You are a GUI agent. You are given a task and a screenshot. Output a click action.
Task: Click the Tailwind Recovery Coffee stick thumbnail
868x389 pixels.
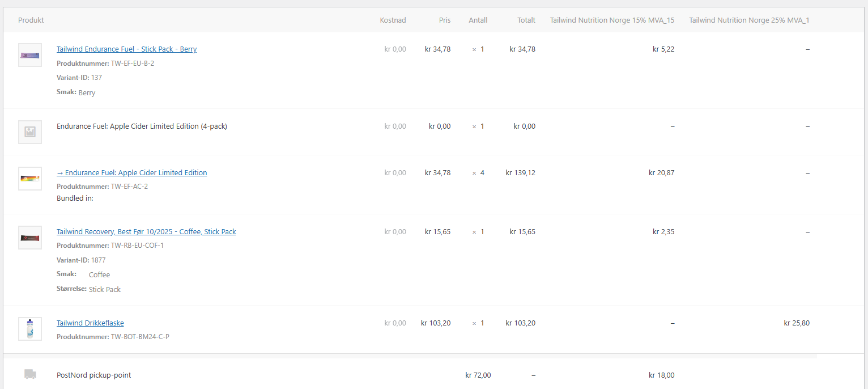point(30,238)
